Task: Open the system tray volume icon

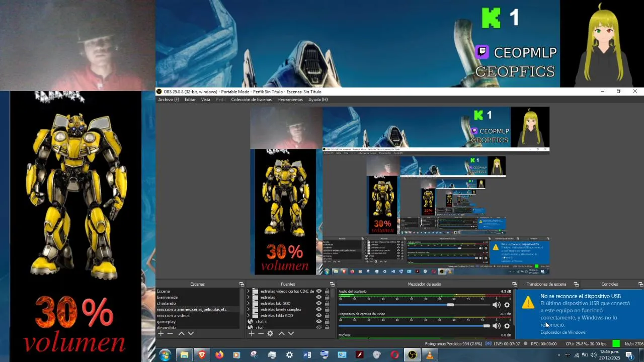Action: click(x=593, y=355)
